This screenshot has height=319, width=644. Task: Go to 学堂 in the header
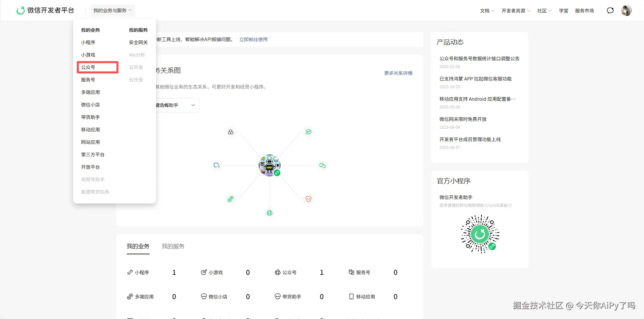563,11
